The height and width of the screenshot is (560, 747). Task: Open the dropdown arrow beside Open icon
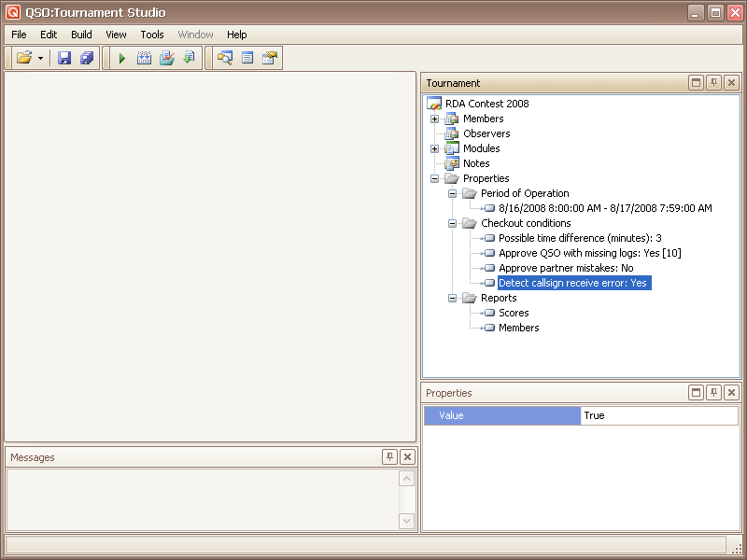40,58
